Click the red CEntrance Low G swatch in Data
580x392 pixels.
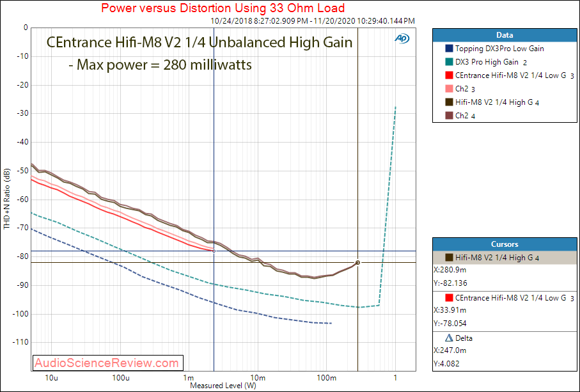pos(449,75)
